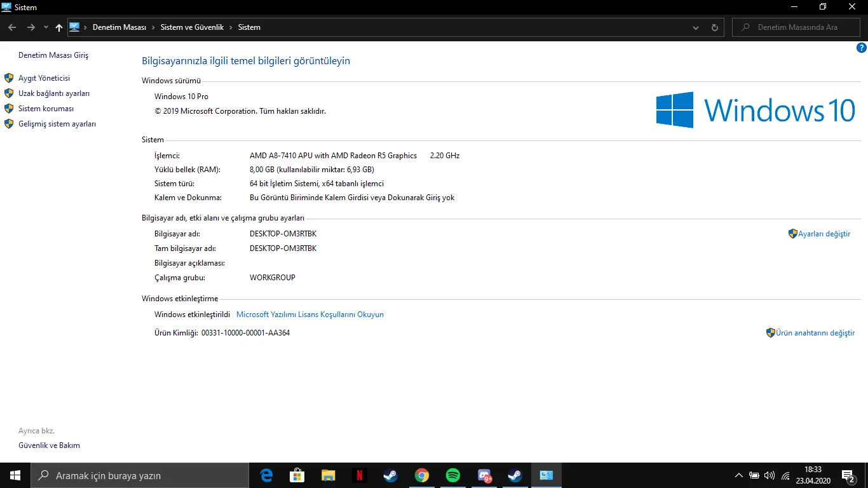Image resolution: width=868 pixels, height=488 pixels.
Task: Select the Sistem breadcrumb
Action: pyautogui.click(x=249, y=27)
